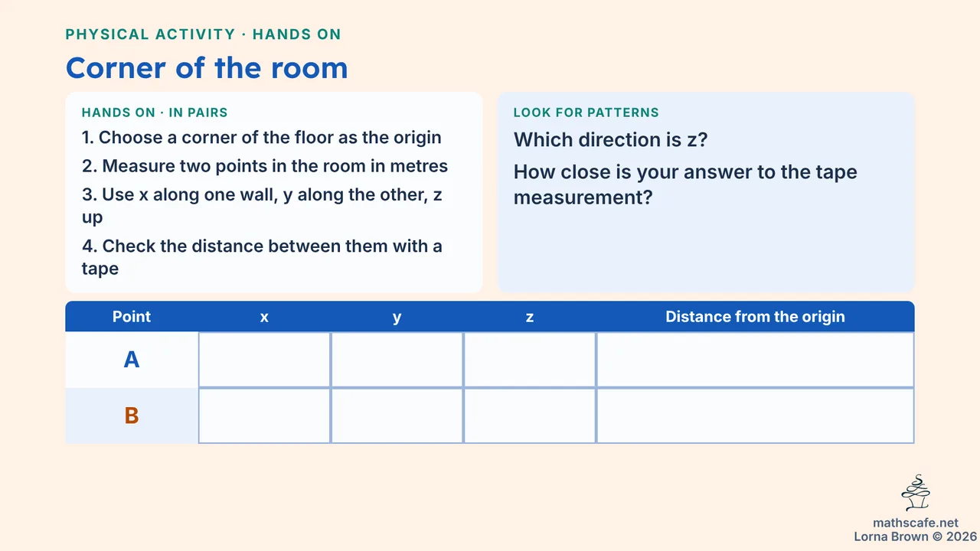
Task: Click the distance cell for point B
Action: point(756,416)
